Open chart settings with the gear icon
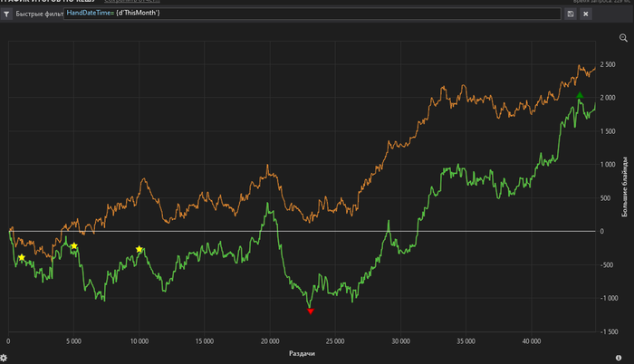This screenshot has width=634, height=364. point(4,358)
